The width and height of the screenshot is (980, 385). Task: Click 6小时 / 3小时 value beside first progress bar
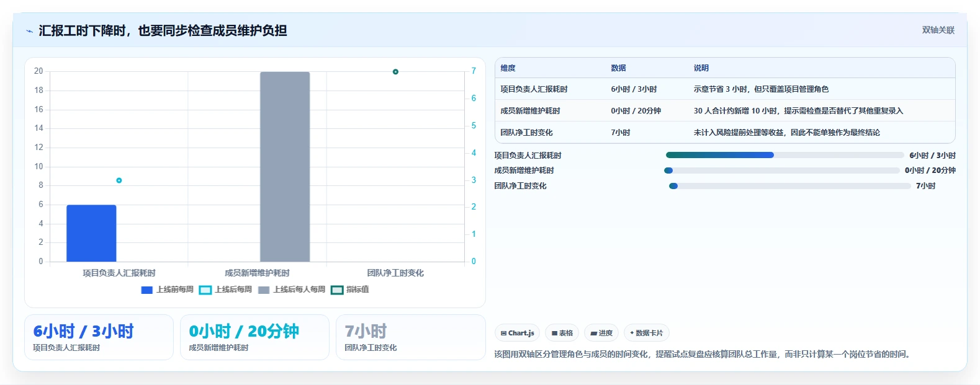click(933, 156)
